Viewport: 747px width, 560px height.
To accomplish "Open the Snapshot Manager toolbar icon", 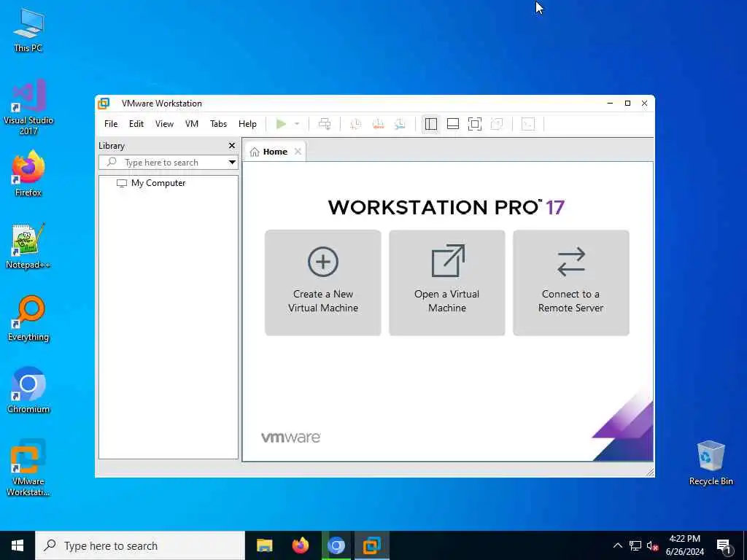I will click(400, 124).
